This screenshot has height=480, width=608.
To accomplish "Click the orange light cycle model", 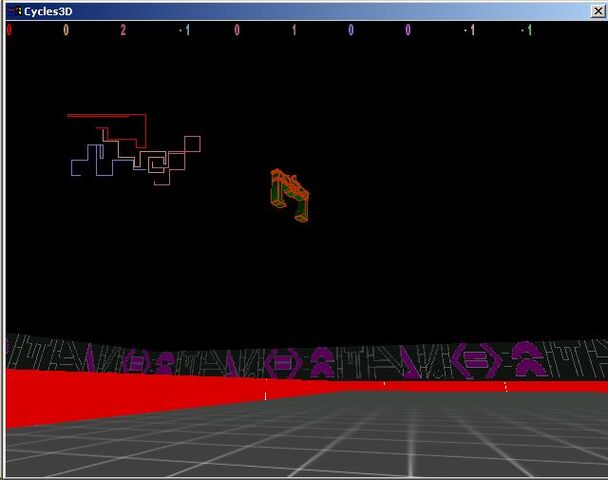I will tap(290, 195).
